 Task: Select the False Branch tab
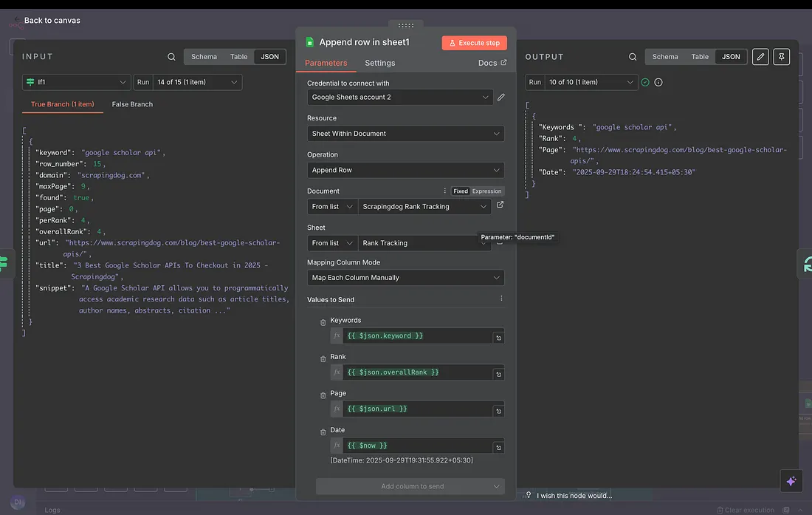click(x=132, y=104)
